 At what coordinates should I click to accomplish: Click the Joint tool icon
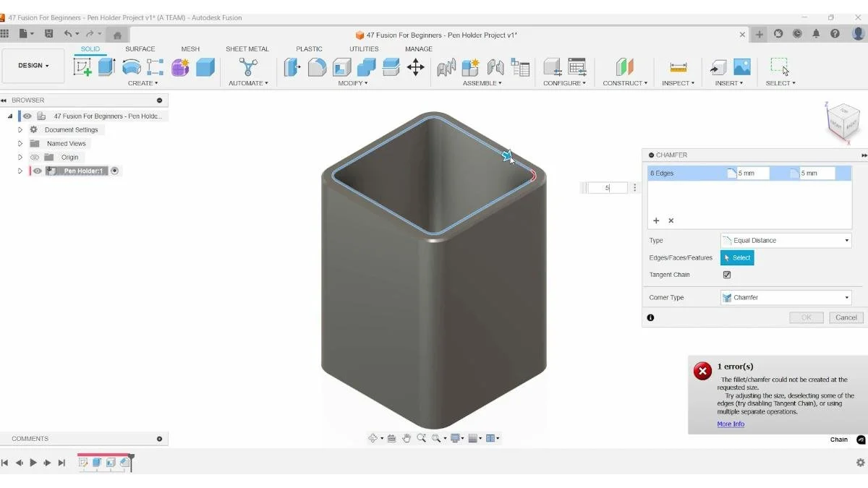click(x=495, y=68)
